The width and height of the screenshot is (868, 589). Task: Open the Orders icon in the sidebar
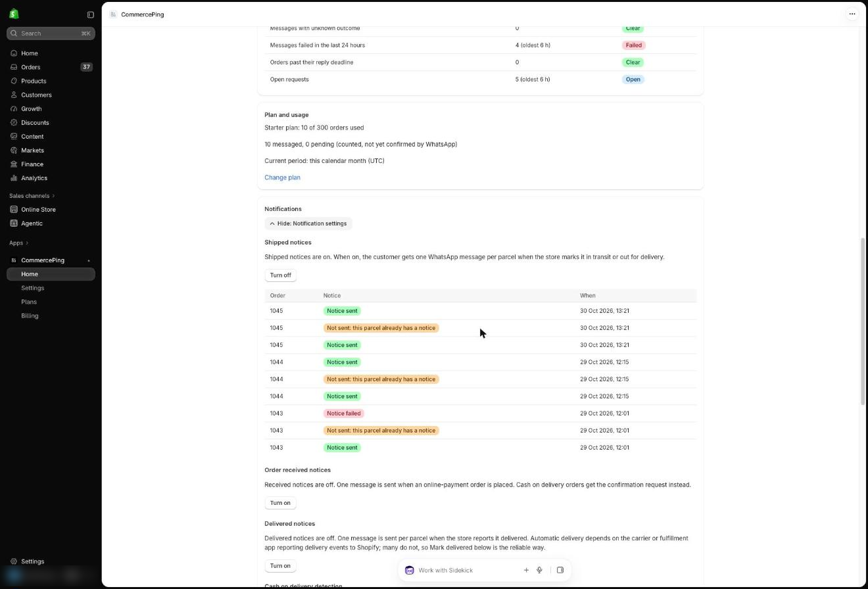point(14,67)
